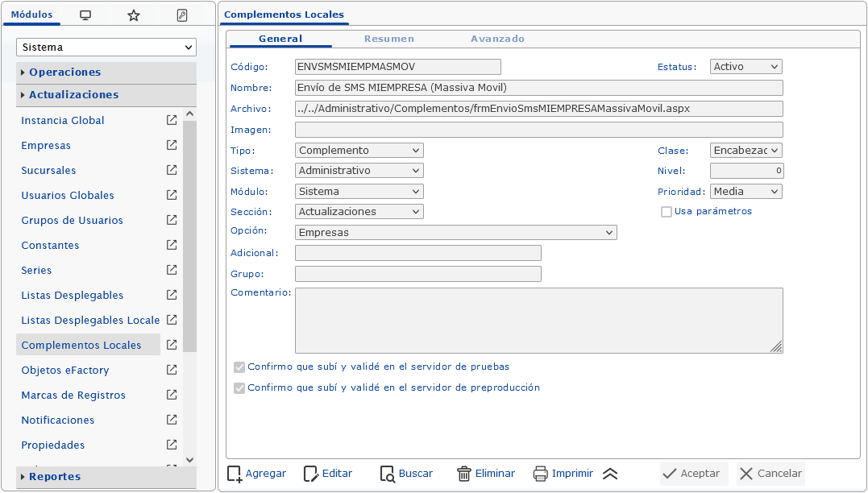This screenshot has height=493, width=868.
Task: Open Constantes link
Action: point(51,245)
